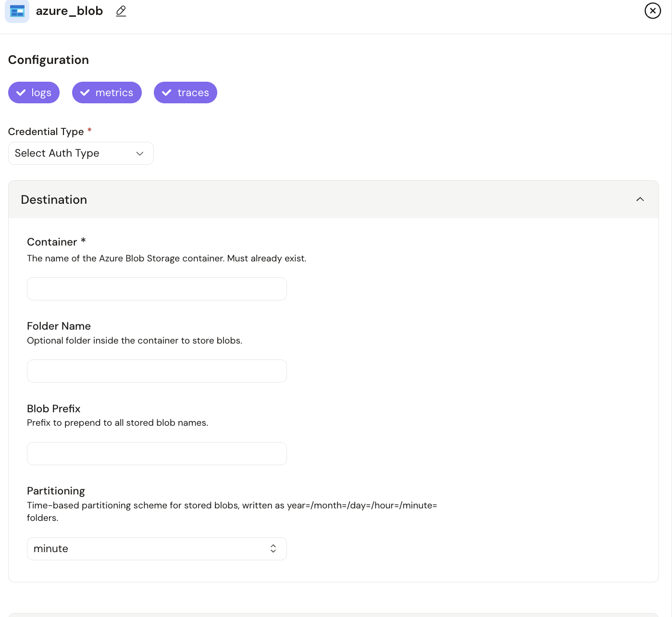
Task: Click the azure_blob title text
Action: (x=69, y=11)
